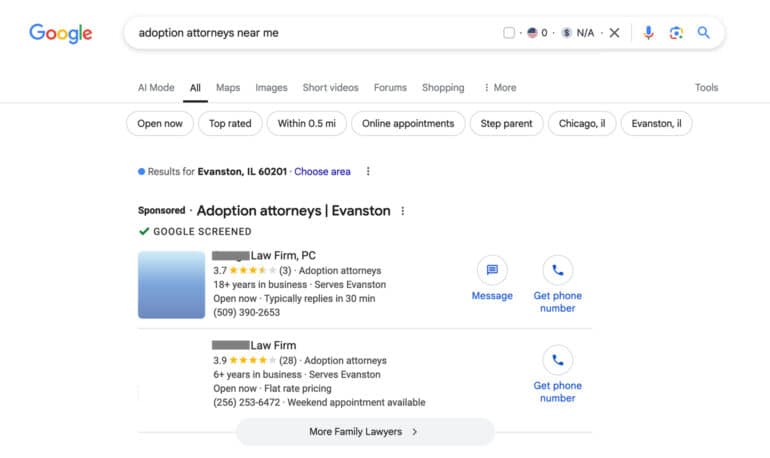The width and height of the screenshot is (770, 458).
Task: Click the first law firm's thumbnail image
Action: pyautogui.click(x=171, y=285)
